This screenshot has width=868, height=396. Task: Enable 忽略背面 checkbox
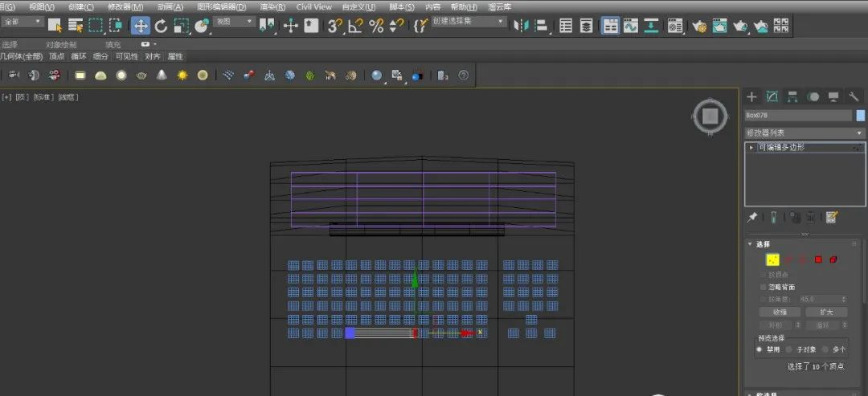(764, 287)
